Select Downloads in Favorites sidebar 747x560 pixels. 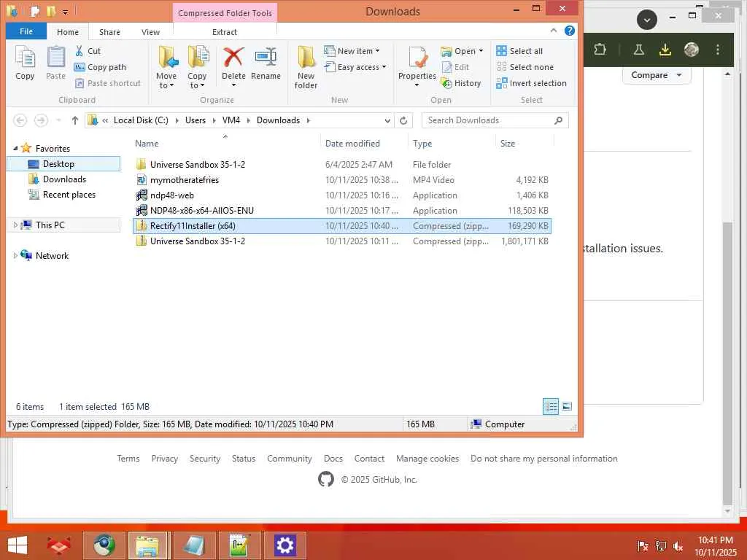[64, 179]
